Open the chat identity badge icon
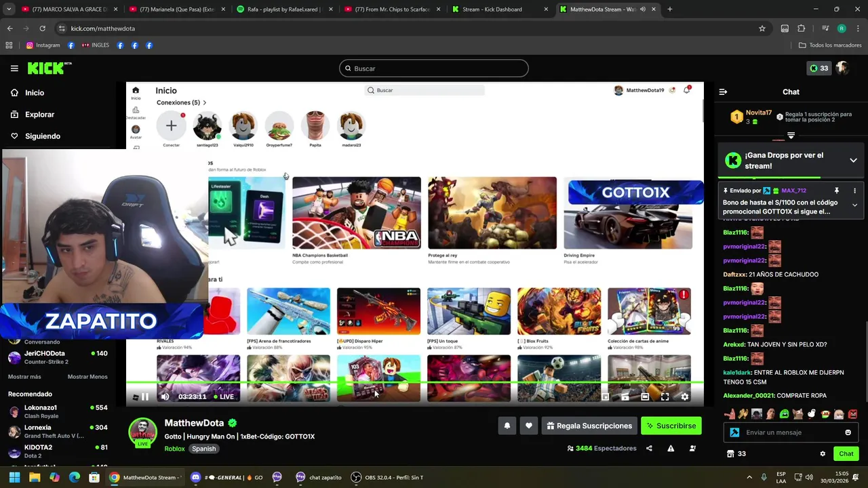Image resolution: width=868 pixels, height=488 pixels. coord(734,432)
